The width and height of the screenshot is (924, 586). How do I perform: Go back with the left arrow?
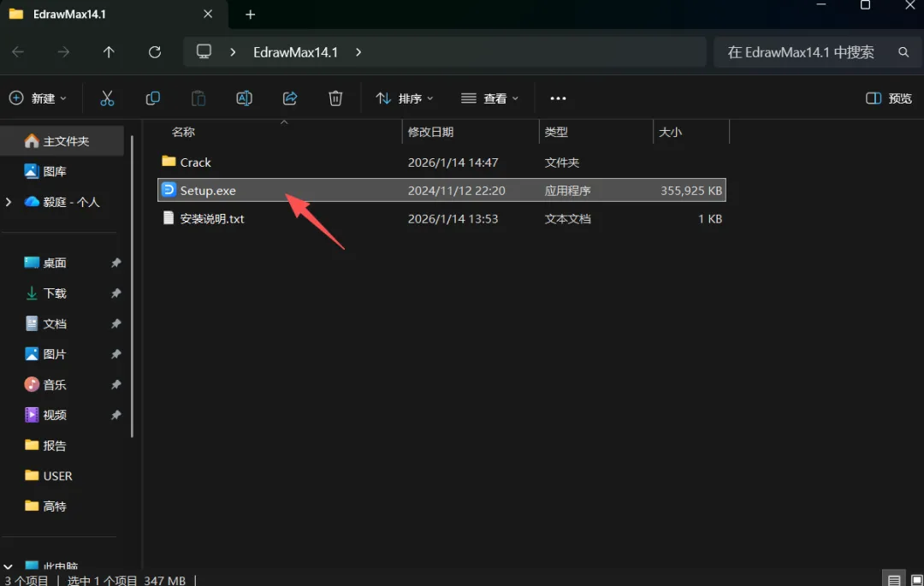coord(18,52)
